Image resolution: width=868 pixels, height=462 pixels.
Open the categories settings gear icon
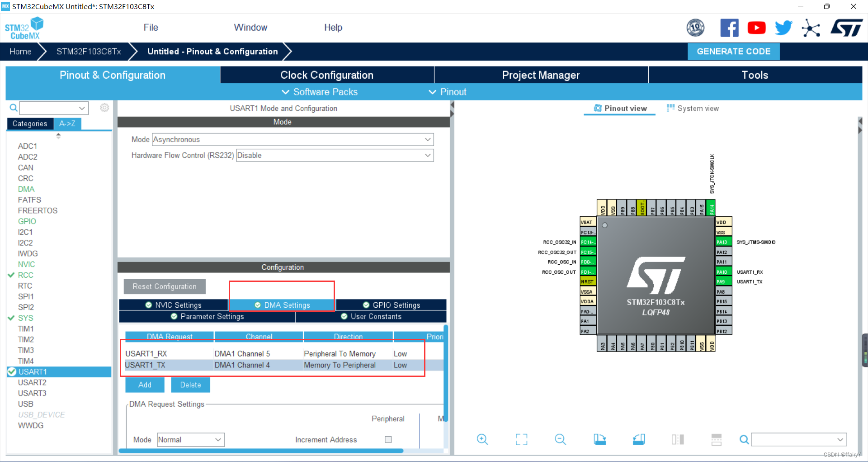tap(104, 108)
